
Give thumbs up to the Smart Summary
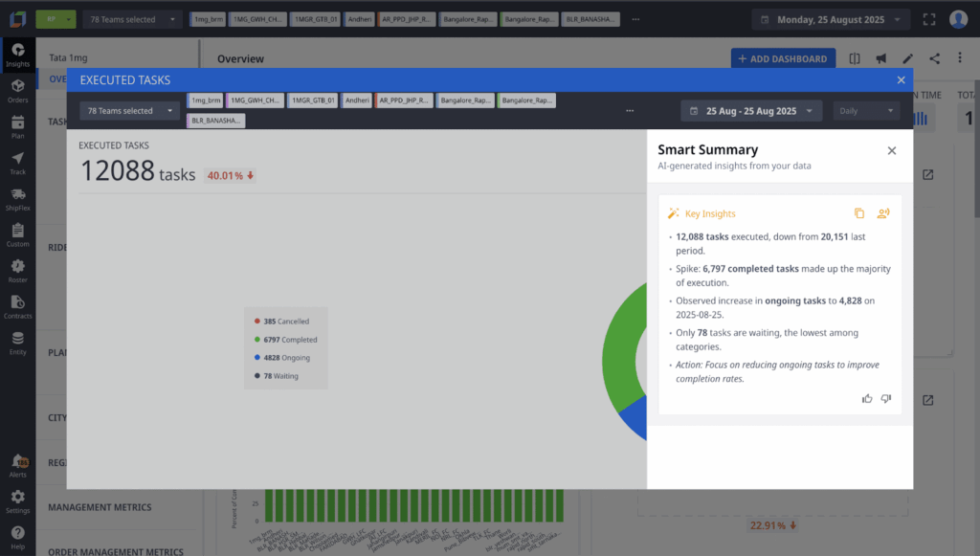point(867,398)
